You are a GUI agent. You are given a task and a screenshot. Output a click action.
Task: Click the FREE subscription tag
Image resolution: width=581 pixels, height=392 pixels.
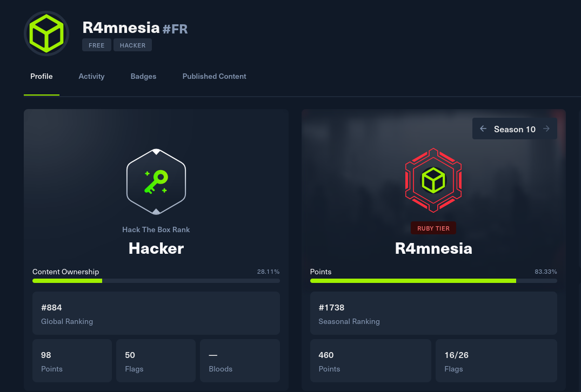click(97, 45)
